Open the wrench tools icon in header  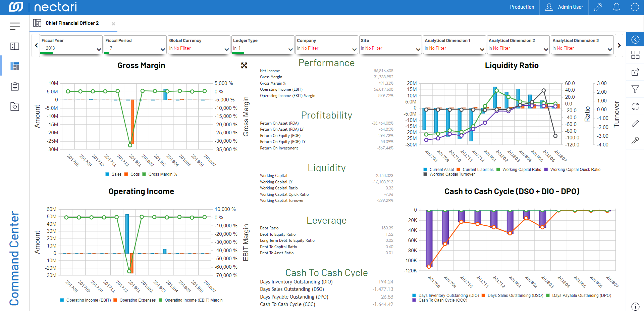598,7
